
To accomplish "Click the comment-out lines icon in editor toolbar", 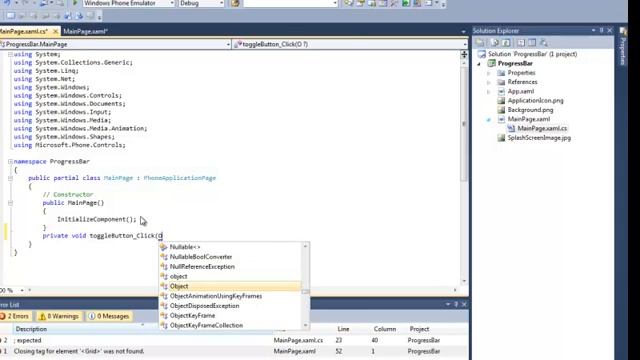I will 68,16.
